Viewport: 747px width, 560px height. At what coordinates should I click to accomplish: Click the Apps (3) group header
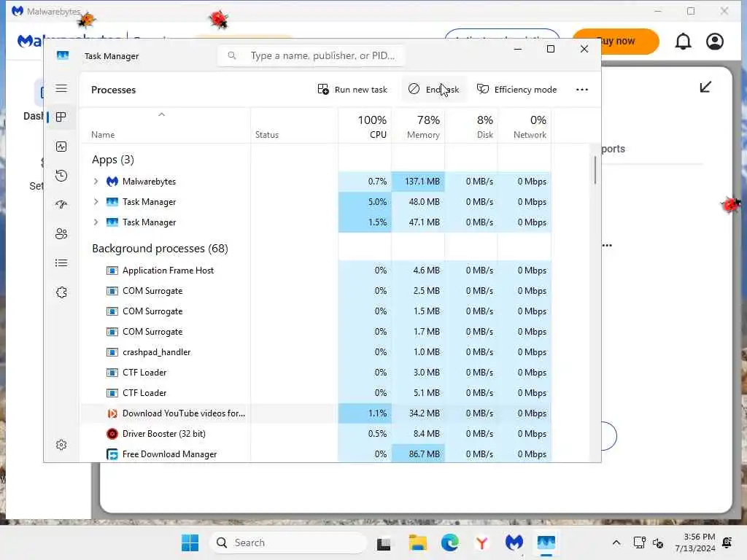coord(113,160)
